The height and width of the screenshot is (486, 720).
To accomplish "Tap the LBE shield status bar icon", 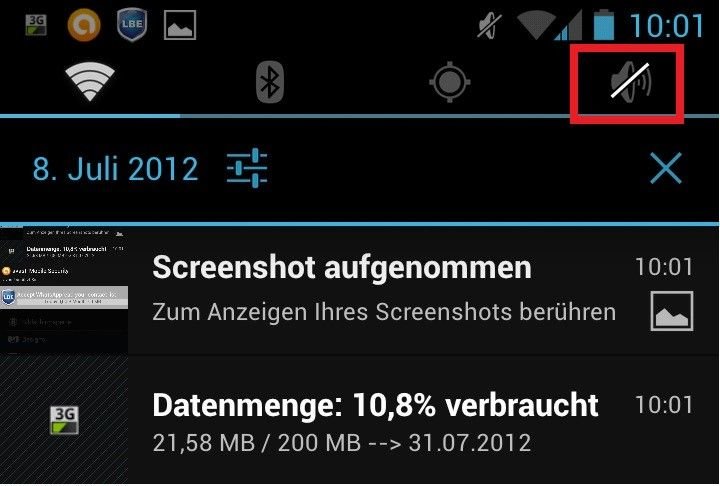I will 132,25.
